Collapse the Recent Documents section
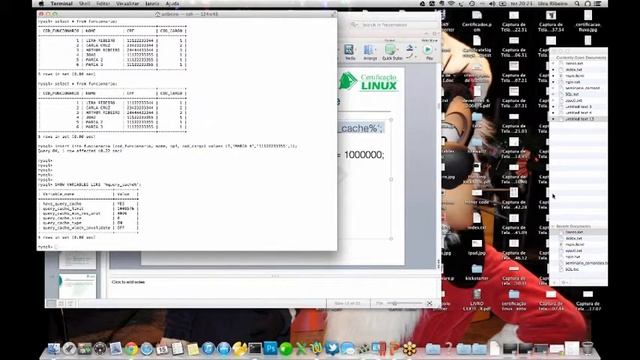 (553, 226)
